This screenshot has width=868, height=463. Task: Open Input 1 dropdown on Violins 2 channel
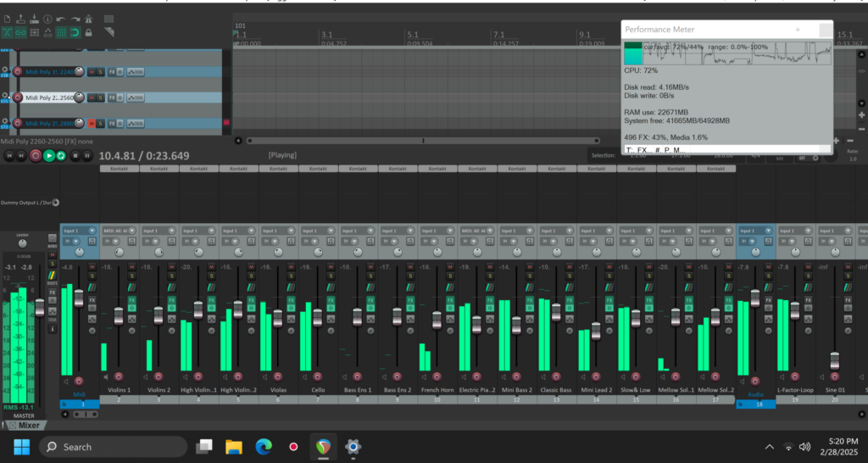pyautogui.click(x=159, y=231)
